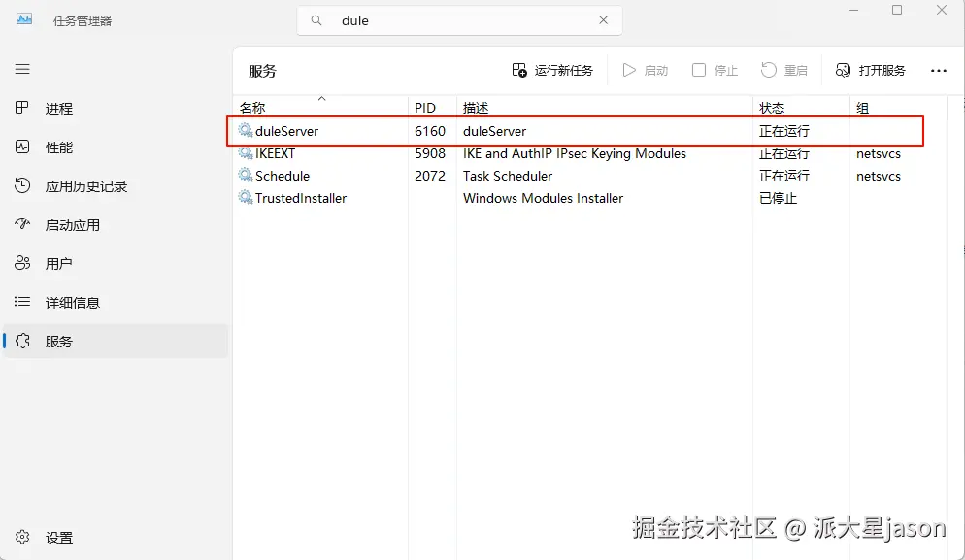
Task: Click the 服务 services puzzle icon
Action: tap(22, 341)
